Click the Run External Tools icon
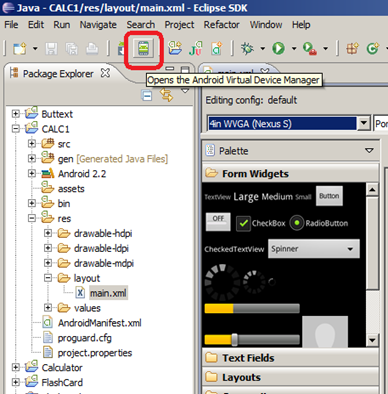 pyautogui.click(x=310, y=49)
